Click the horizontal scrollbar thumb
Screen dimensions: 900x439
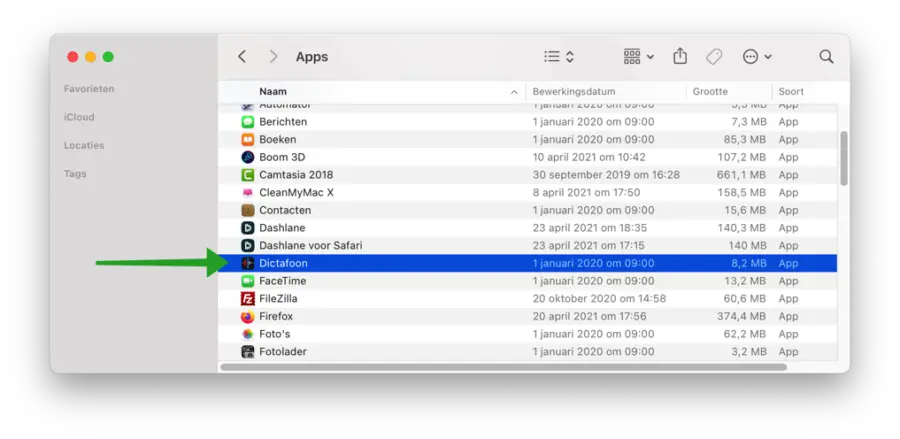[x=503, y=367]
